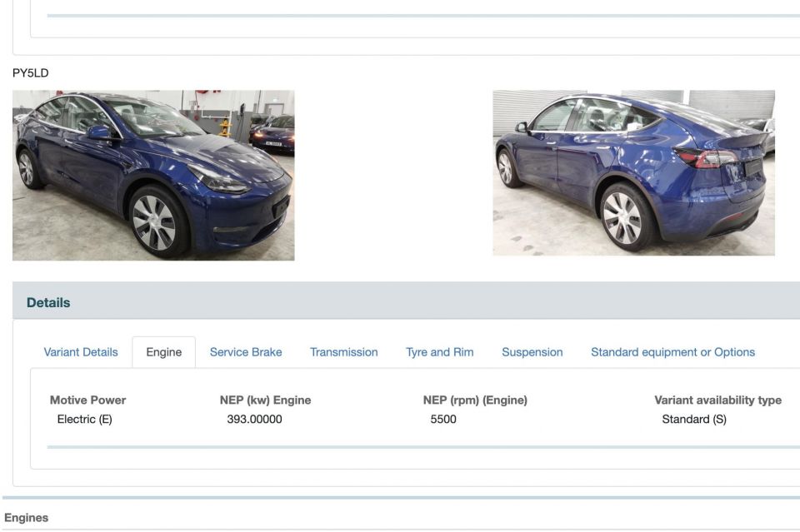The image size is (800, 532).
Task: Open Standard equipment or Options tab
Action: (x=673, y=352)
